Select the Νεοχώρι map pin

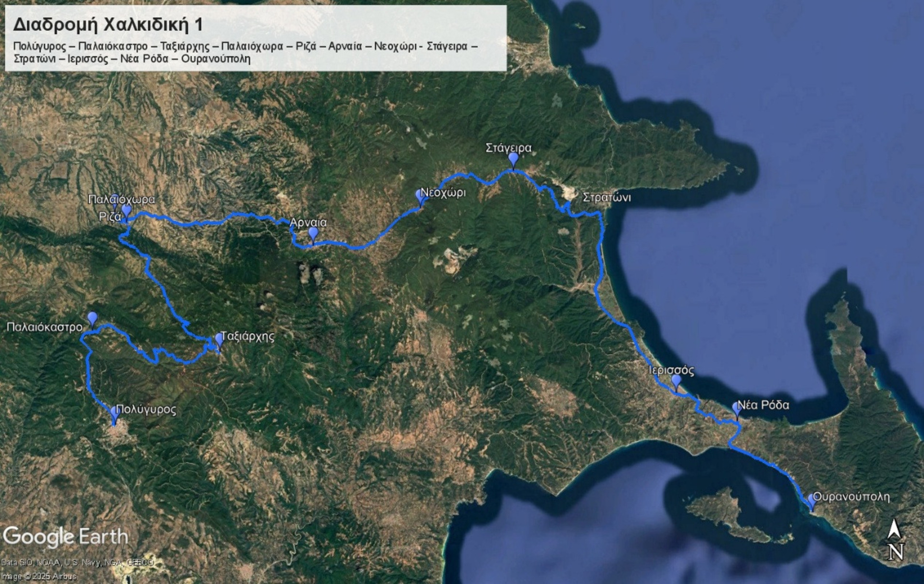[421, 198]
